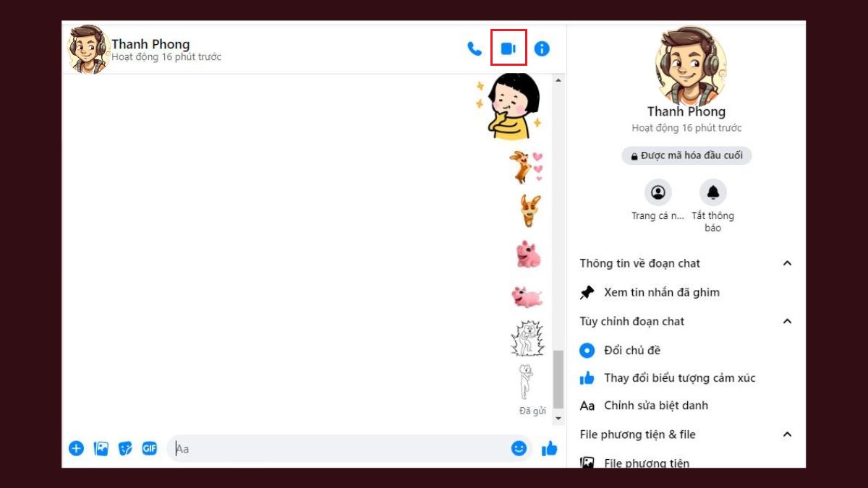868x488 pixels.
Task: Click the Đã gửi sent status text
Action: pos(533,411)
